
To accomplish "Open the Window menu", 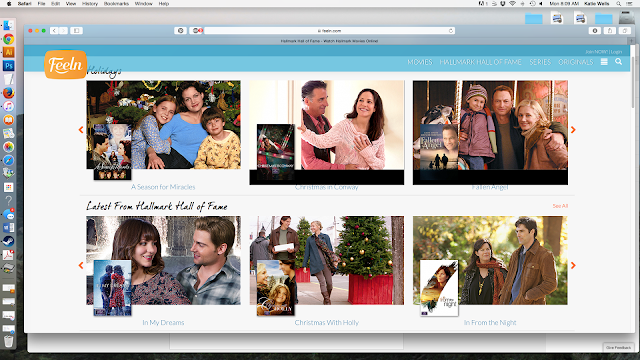I will (143, 3).
